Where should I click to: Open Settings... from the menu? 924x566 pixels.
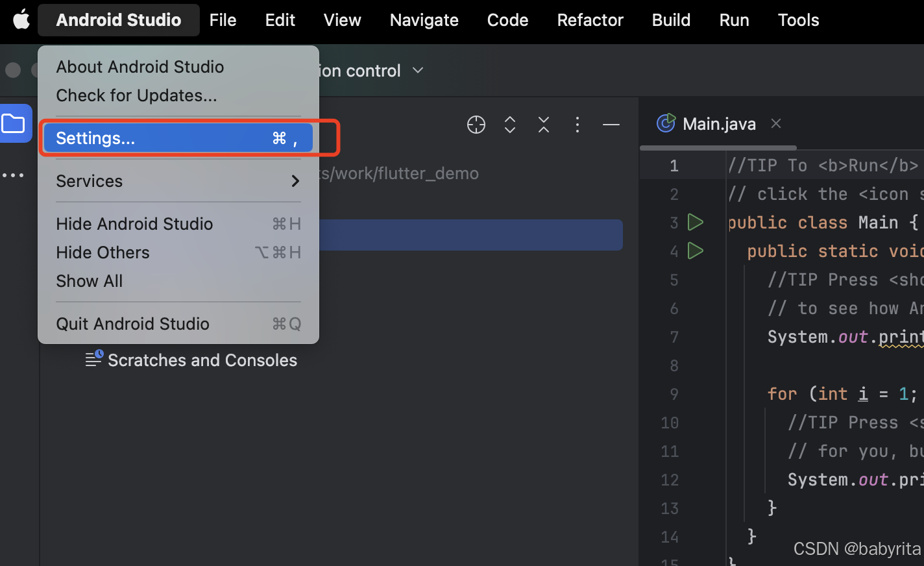[x=178, y=138]
